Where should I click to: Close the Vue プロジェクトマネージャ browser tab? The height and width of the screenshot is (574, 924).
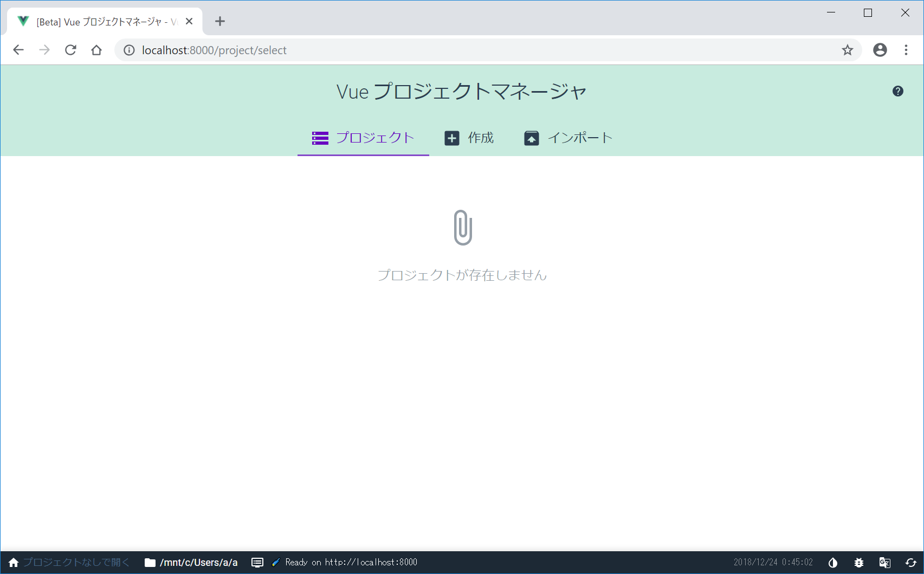click(x=189, y=21)
